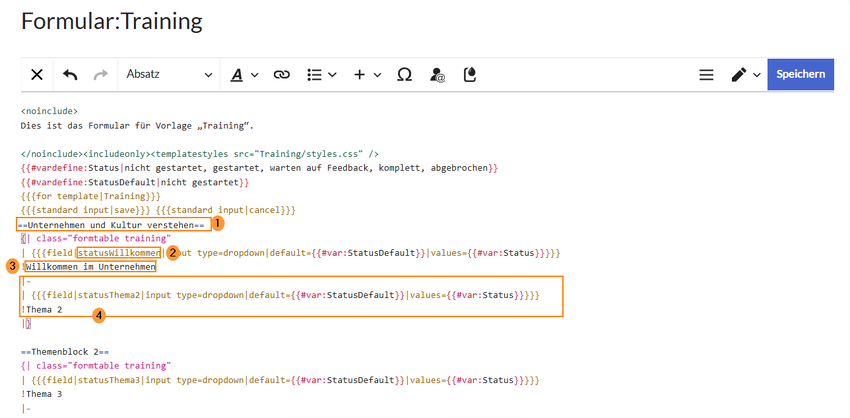
Task: Open the Absatz paragraph format dropdown
Action: pyautogui.click(x=168, y=74)
